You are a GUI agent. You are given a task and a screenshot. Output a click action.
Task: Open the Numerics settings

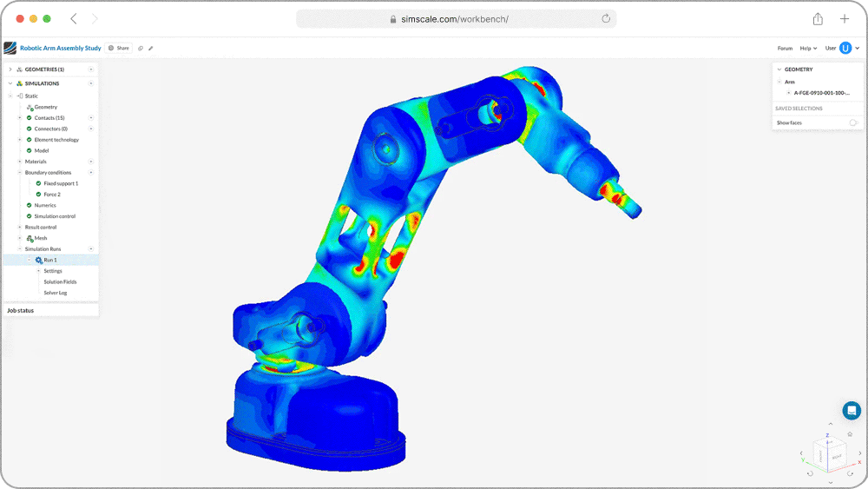45,206
